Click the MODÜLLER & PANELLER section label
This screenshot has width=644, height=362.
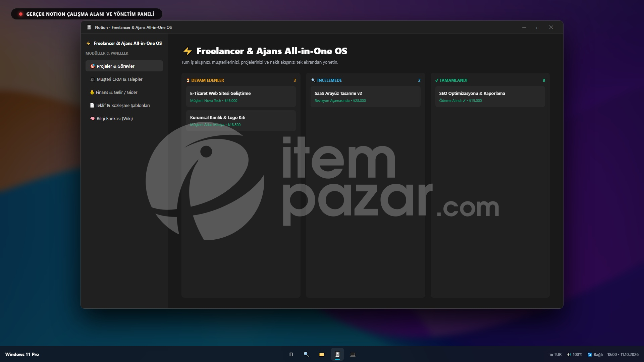[x=107, y=53]
